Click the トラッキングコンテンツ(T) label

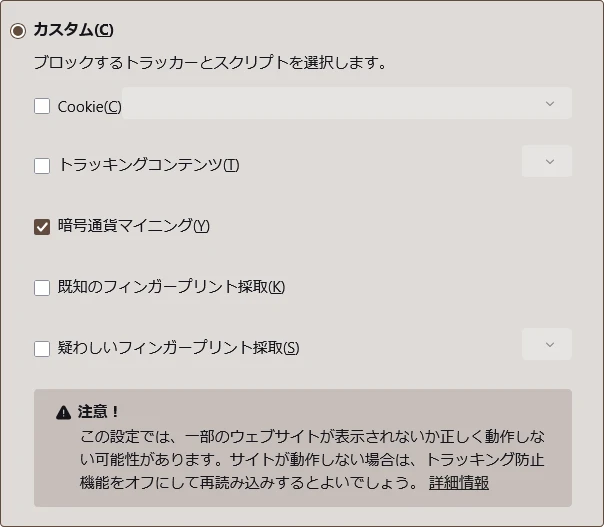pos(148,165)
